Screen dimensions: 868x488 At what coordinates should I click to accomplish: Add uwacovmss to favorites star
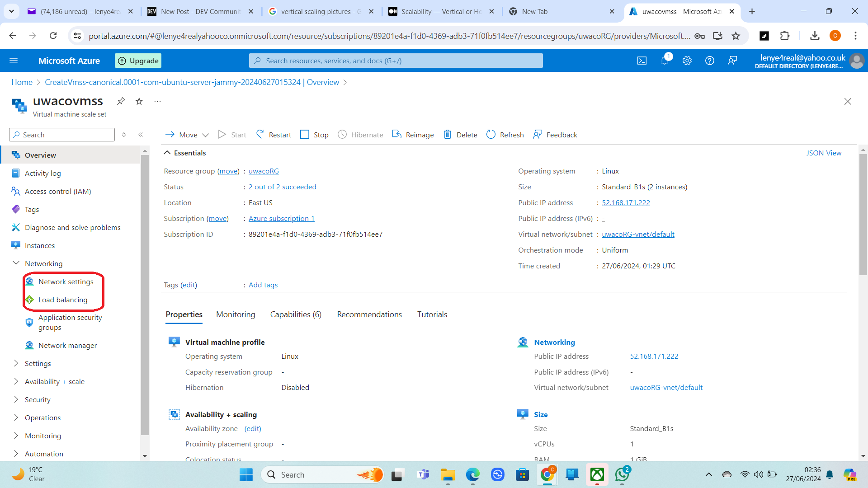139,101
